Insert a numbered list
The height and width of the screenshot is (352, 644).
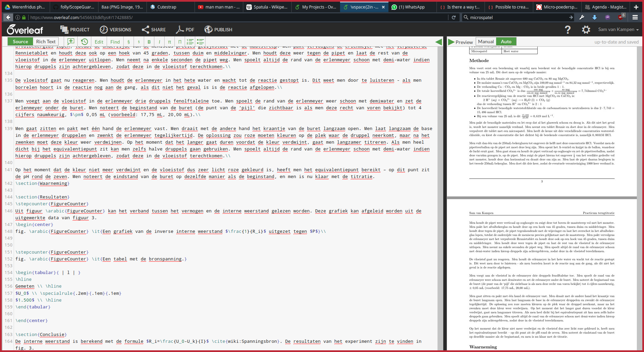[x=190, y=42]
